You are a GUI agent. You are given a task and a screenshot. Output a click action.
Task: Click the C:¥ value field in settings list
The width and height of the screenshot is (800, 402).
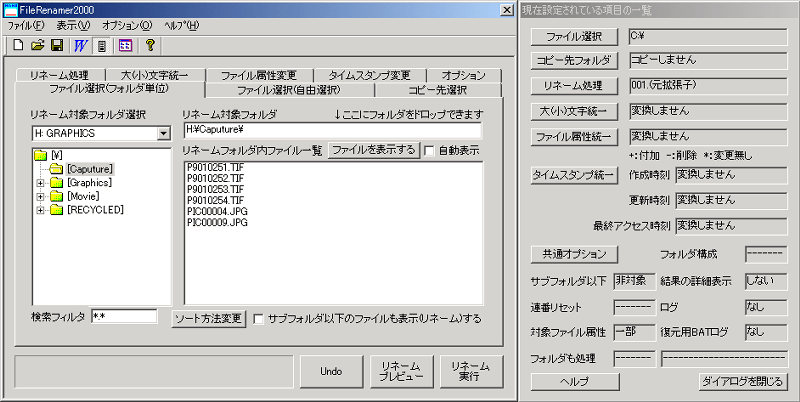coord(708,37)
